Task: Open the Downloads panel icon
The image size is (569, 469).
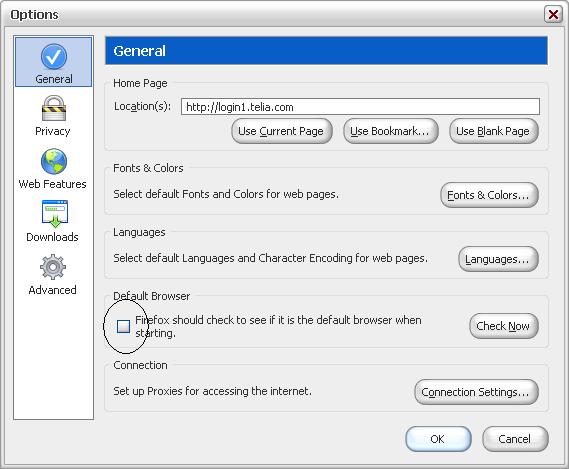Action: pos(55,214)
